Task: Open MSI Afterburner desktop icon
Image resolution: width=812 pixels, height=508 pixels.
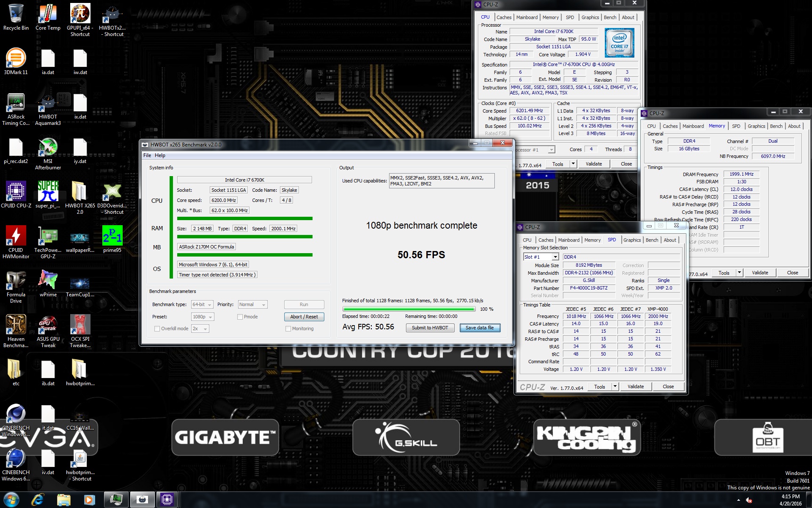Action: pyautogui.click(x=48, y=154)
